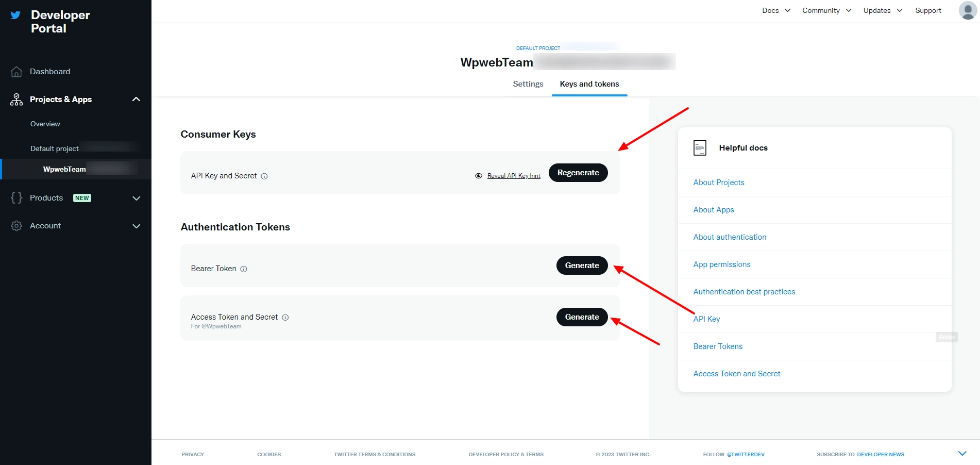
Task: Open the About authentication doc link
Action: coord(730,237)
